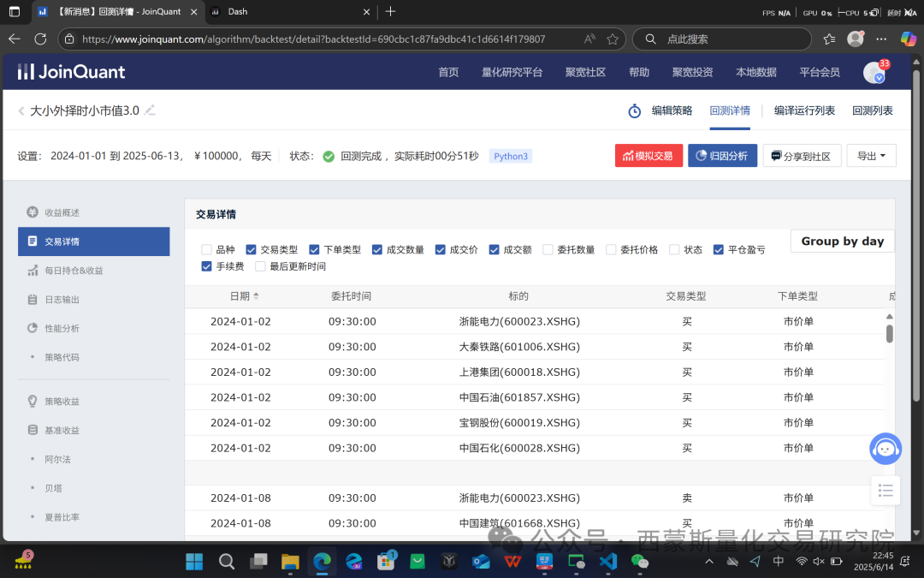Click the 点此搜索 search box

tap(722, 39)
